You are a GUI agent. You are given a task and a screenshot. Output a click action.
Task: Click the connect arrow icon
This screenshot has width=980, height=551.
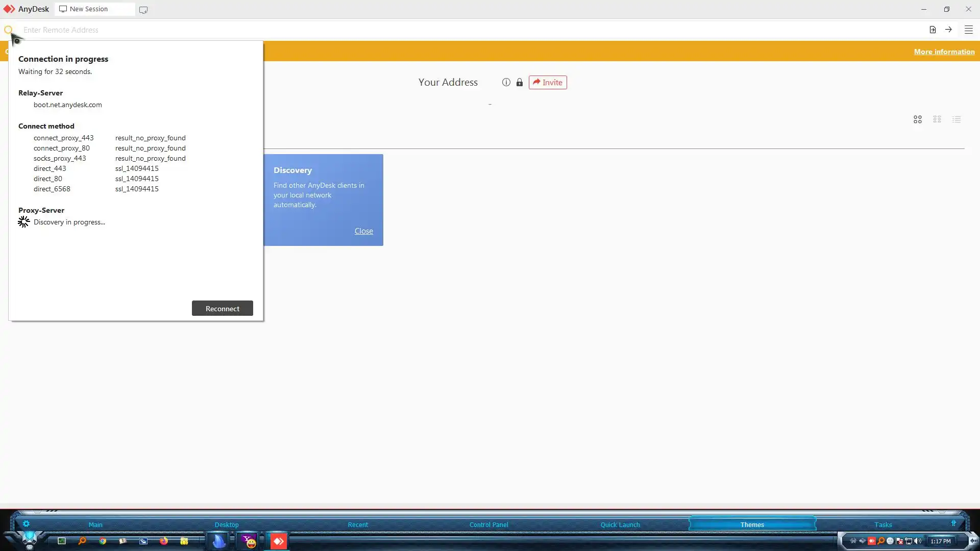click(948, 30)
